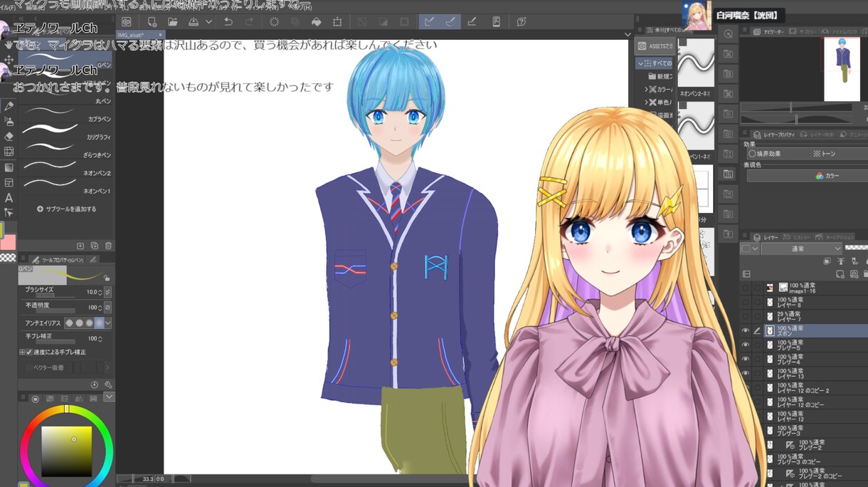Screen dimensions: 868x487
Task: Click サブツールを追加する button
Action: [66, 209]
